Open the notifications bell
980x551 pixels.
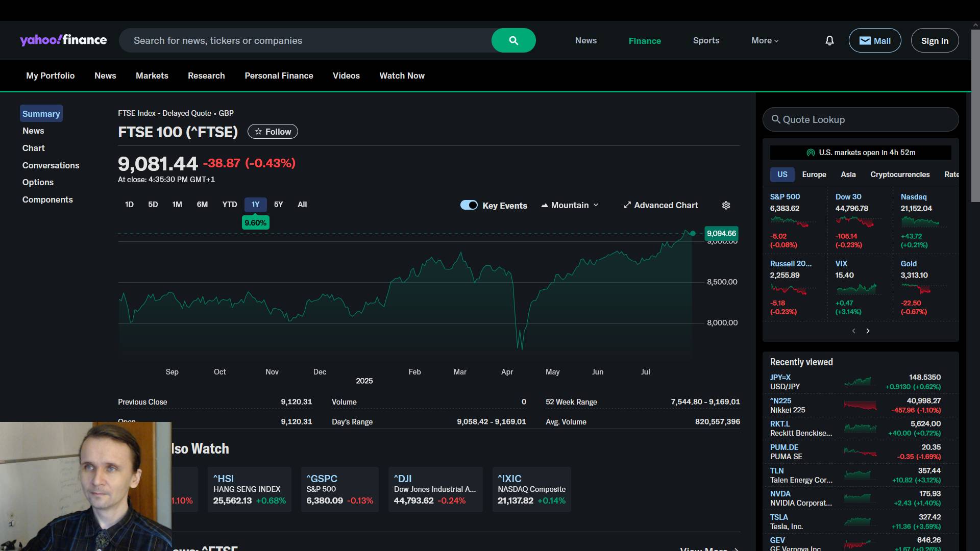click(829, 40)
